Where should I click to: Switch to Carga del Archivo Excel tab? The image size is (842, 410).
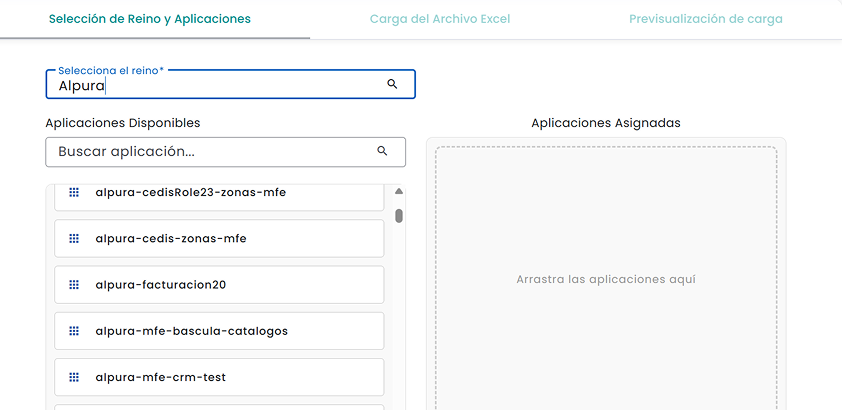click(x=440, y=19)
